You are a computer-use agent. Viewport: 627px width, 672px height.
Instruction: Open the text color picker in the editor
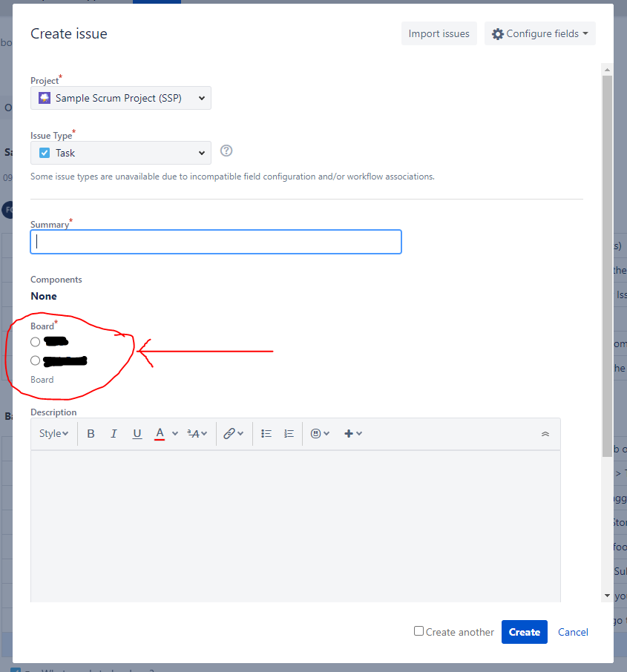coord(160,433)
